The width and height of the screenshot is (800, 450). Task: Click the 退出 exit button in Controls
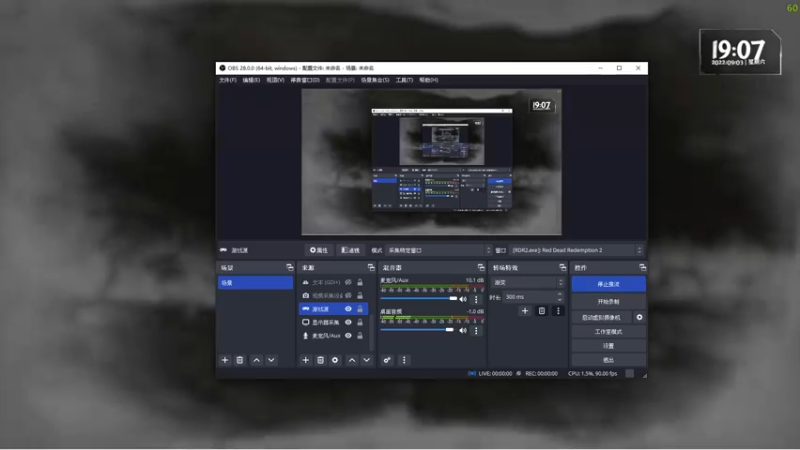[609, 360]
